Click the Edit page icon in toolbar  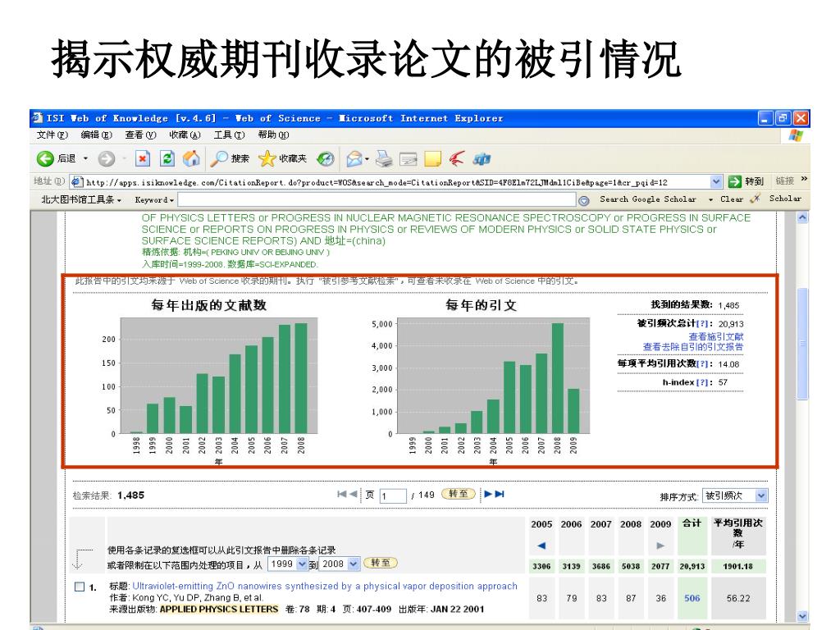pyautogui.click(x=409, y=159)
